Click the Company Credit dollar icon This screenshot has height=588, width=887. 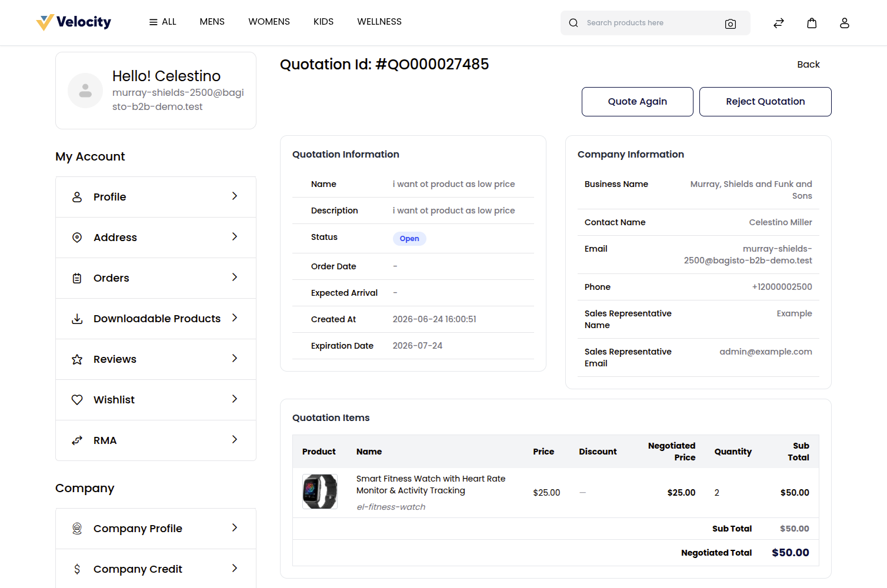pos(77,569)
